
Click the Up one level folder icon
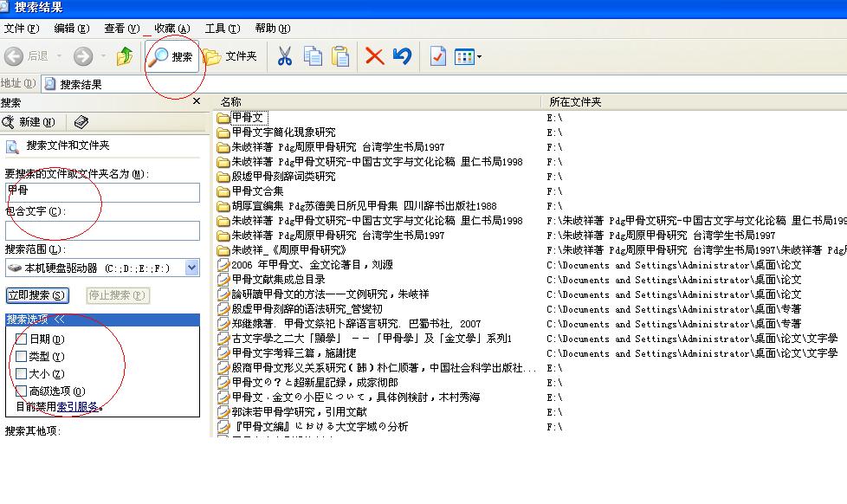[126, 56]
